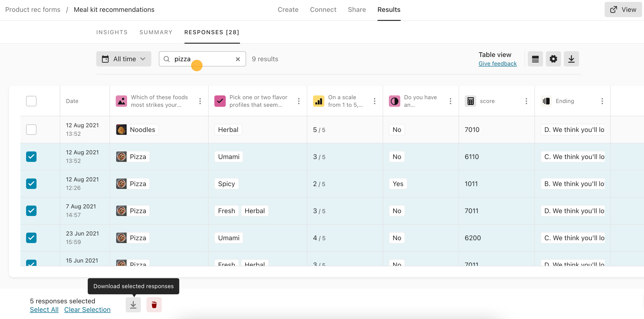
Task: Open options menu for 'Pick one or two flavor' column
Action: pos(299,101)
